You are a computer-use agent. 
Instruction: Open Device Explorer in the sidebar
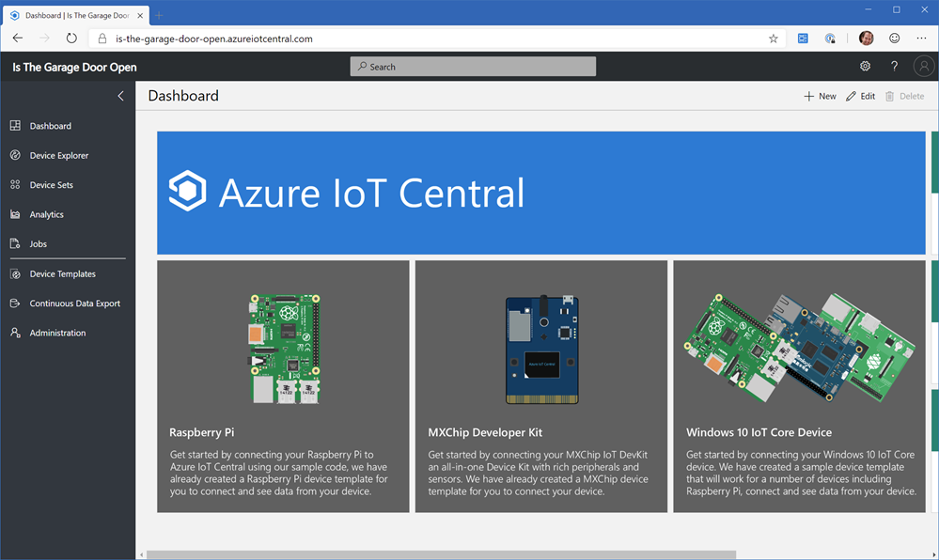[x=68, y=155]
